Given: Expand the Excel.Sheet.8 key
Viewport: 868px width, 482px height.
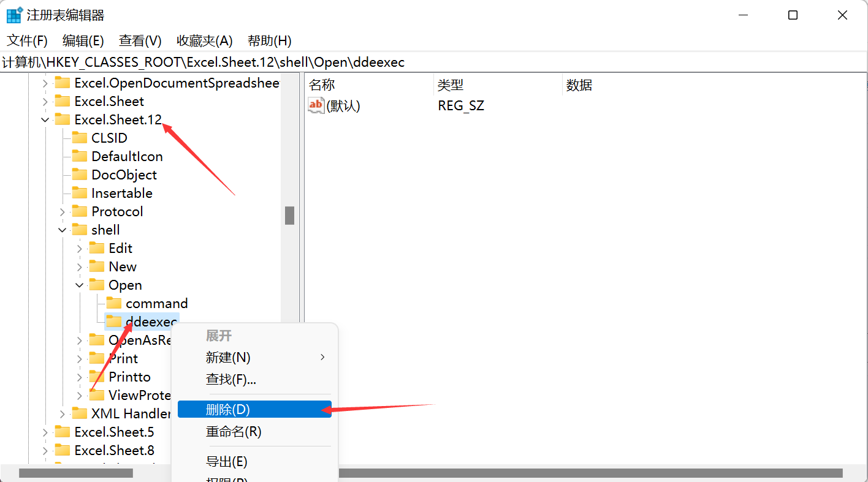Looking at the screenshot, I should click(x=45, y=450).
